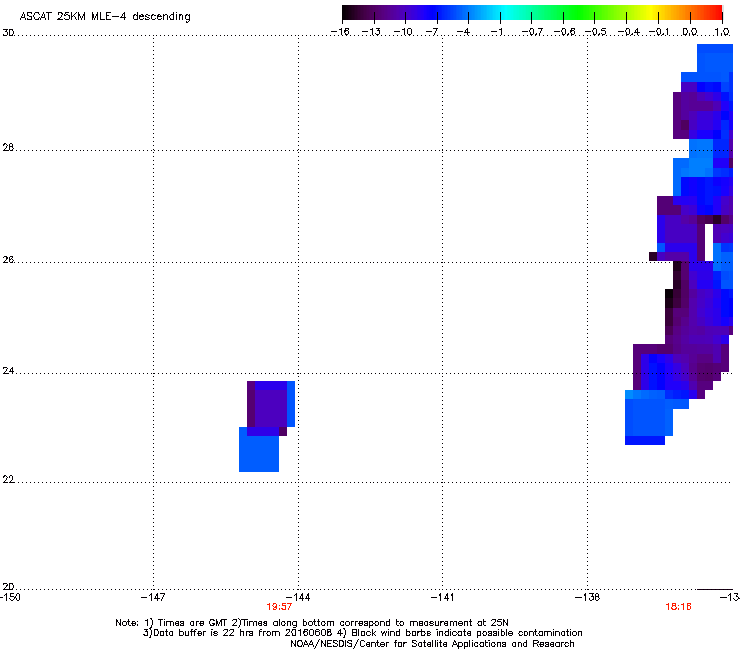This screenshot has height=650, width=740.
Task: Click the color bar label -13
Action: click(371, 32)
